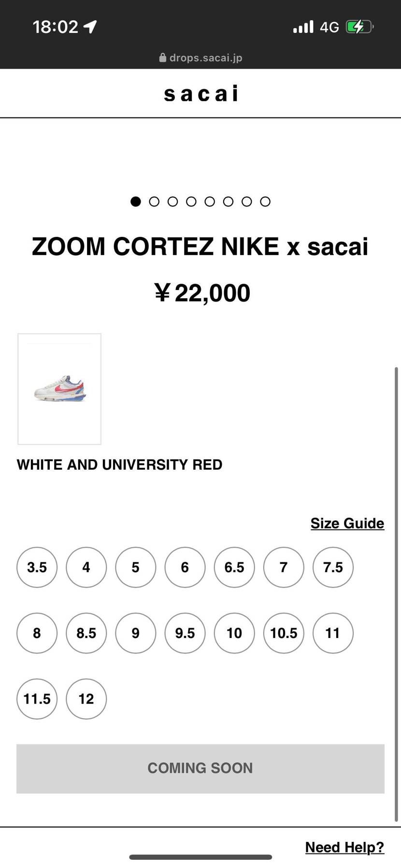Select size 7.5 option
The height and width of the screenshot is (868, 401).
[333, 567]
